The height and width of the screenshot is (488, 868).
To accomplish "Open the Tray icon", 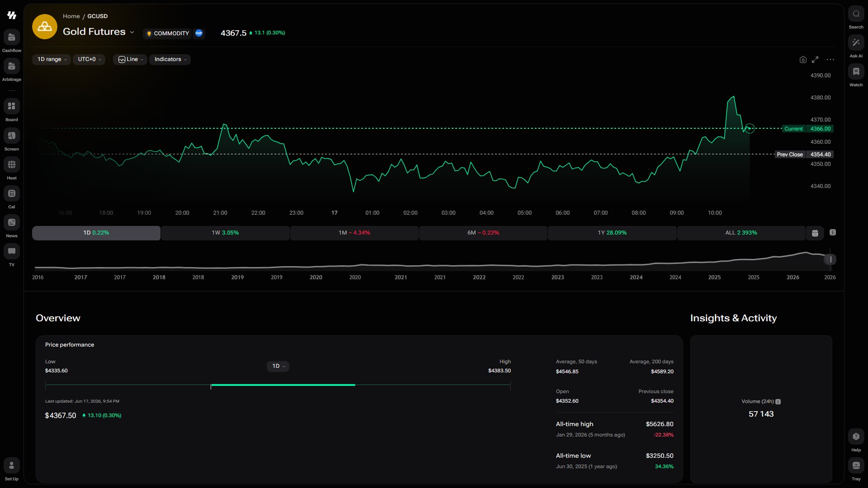I will 856,465.
